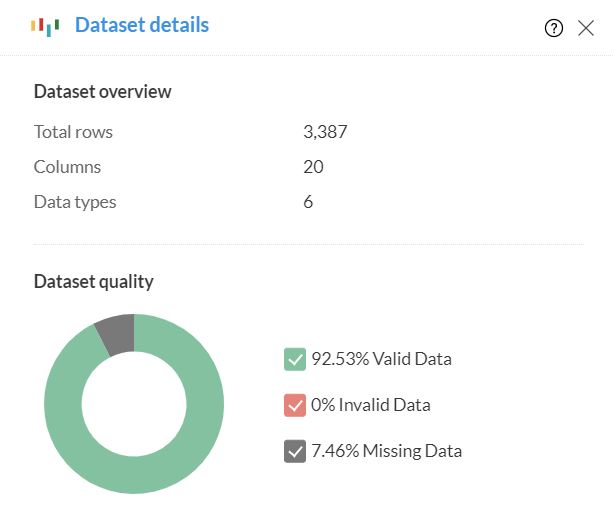Toggle the gray Missing Data checkbox

294,451
